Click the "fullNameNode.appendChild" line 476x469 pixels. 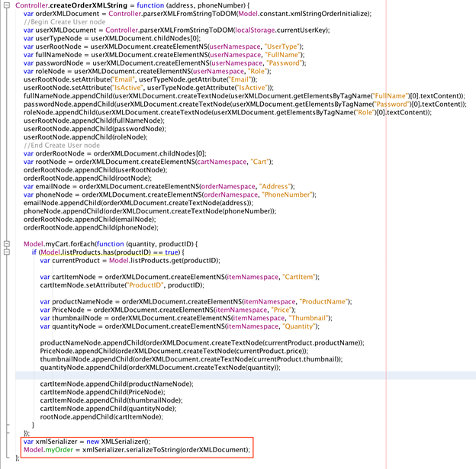click(x=244, y=96)
